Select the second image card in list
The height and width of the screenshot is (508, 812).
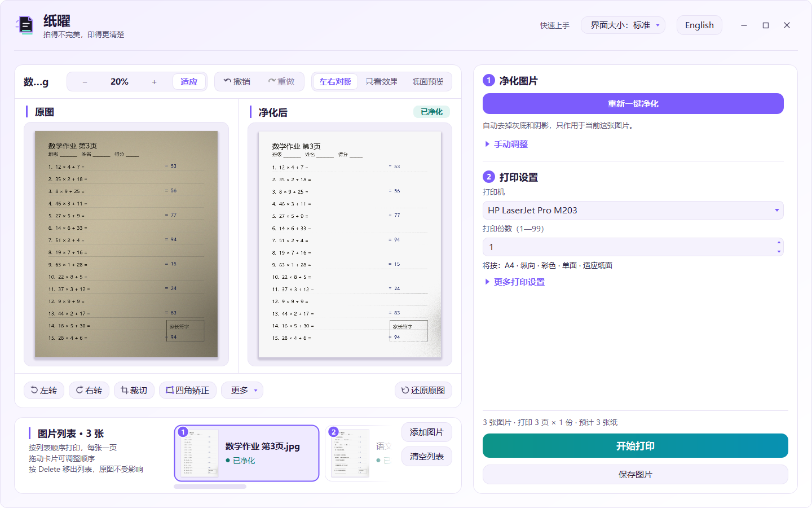pos(358,453)
